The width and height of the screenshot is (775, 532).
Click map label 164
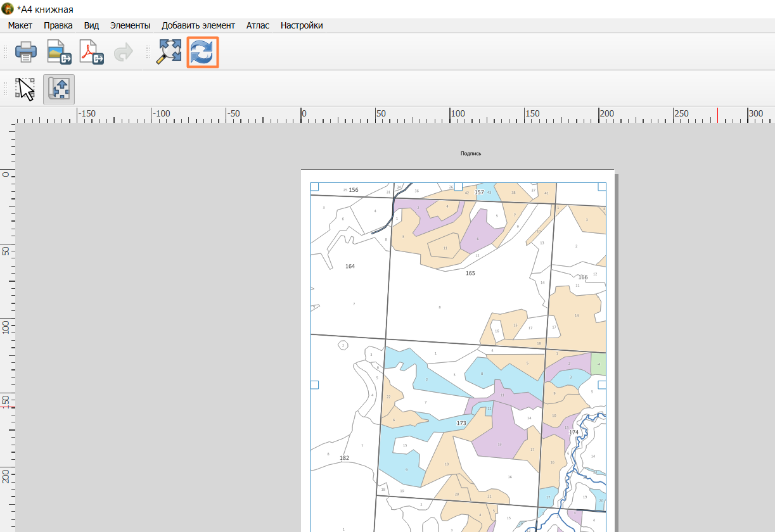pyautogui.click(x=350, y=266)
